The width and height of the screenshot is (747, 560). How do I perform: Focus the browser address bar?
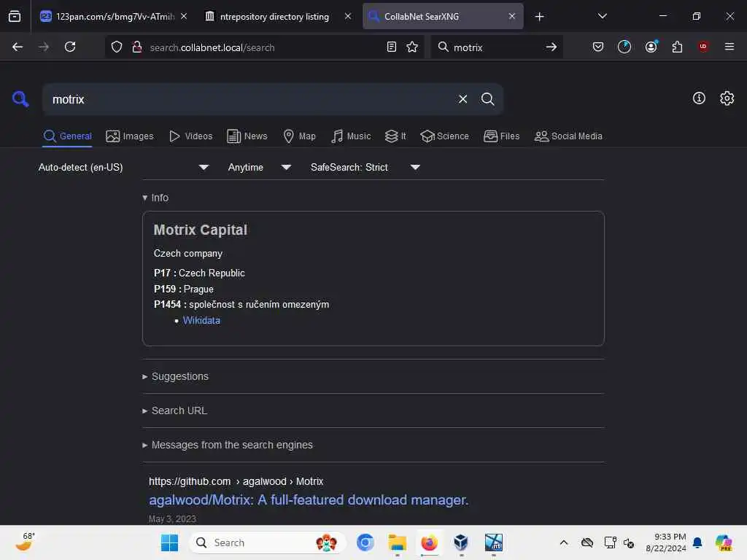point(264,47)
